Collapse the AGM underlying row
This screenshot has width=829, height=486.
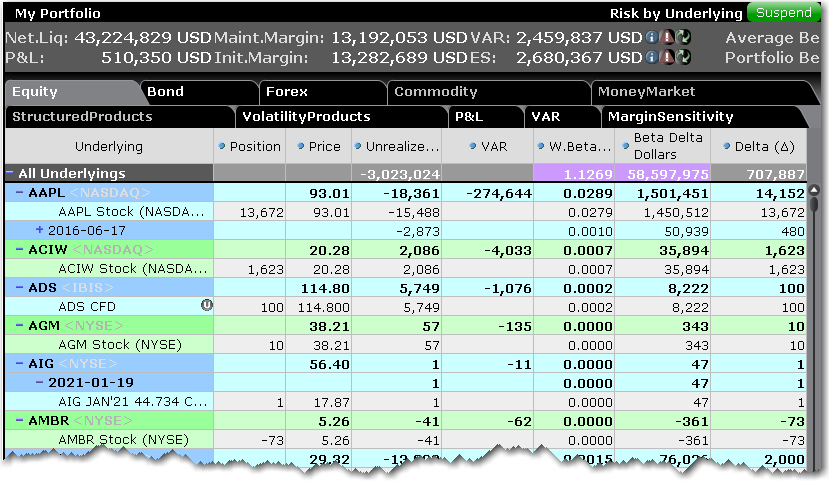[19, 325]
